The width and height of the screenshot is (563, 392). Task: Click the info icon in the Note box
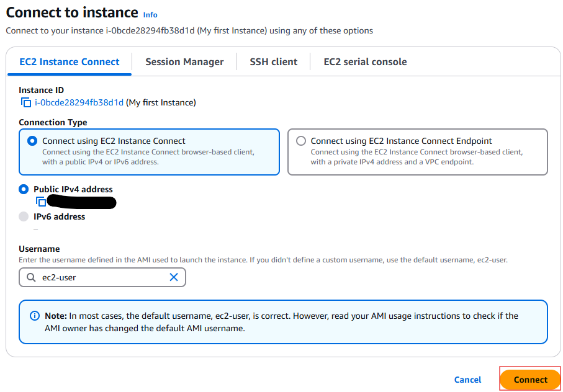pos(35,316)
